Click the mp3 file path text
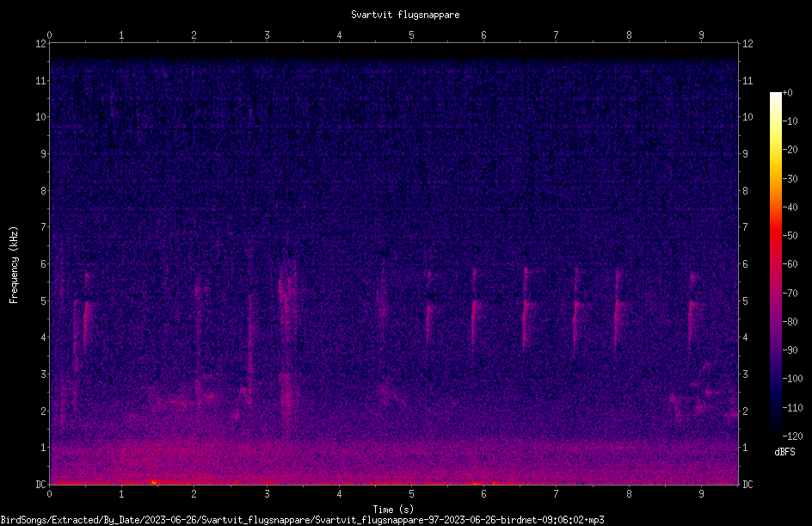 coord(303,520)
